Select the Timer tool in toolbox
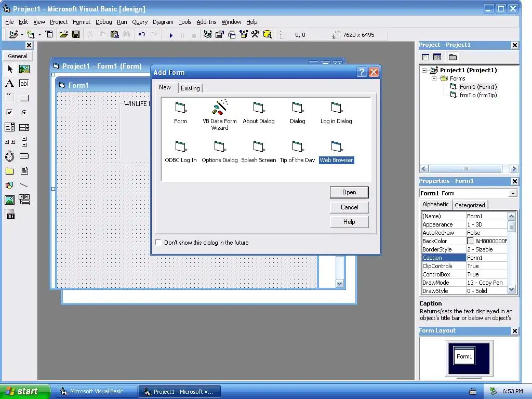 10,156
